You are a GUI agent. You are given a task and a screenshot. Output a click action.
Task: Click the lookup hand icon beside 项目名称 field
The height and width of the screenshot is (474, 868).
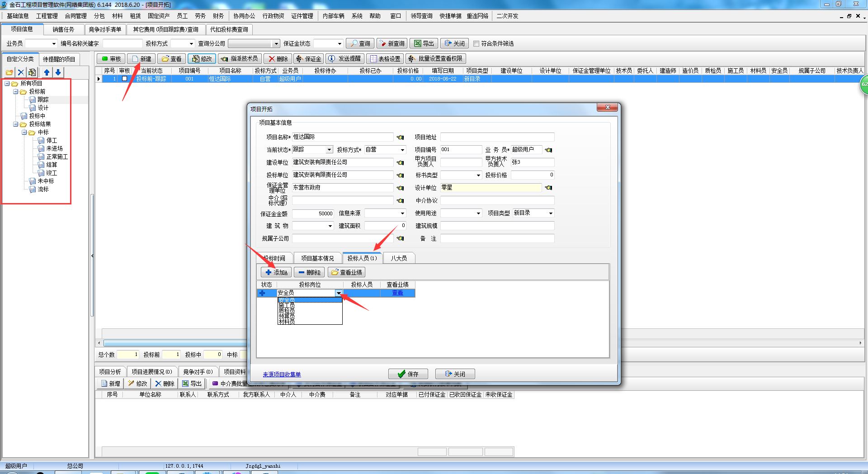[x=400, y=137]
